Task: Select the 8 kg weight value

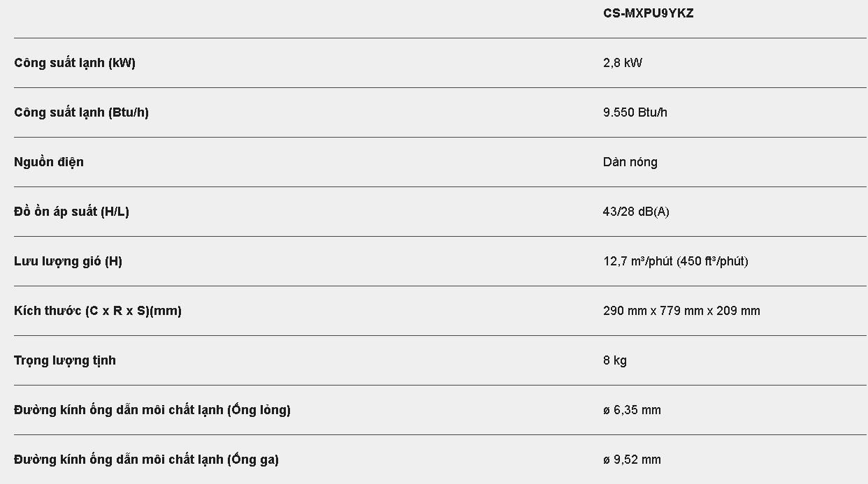Action: pos(614,360)
